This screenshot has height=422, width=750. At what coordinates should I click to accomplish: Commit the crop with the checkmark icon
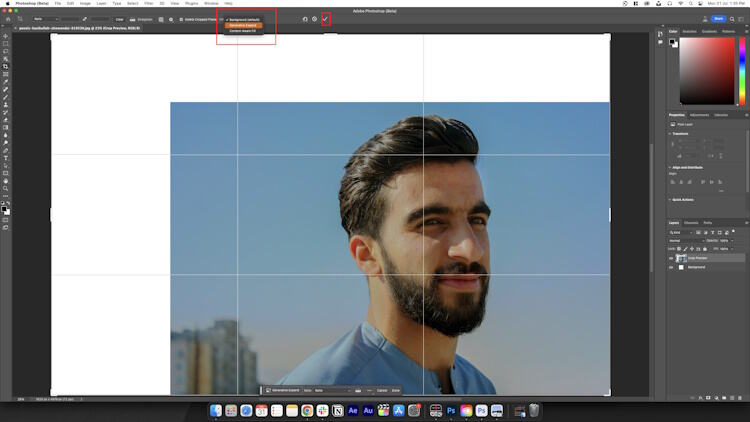coord(325,18)
